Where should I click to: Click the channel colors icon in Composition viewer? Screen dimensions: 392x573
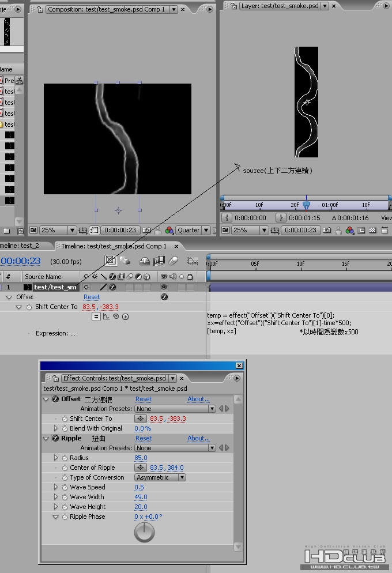click(169, 230)
